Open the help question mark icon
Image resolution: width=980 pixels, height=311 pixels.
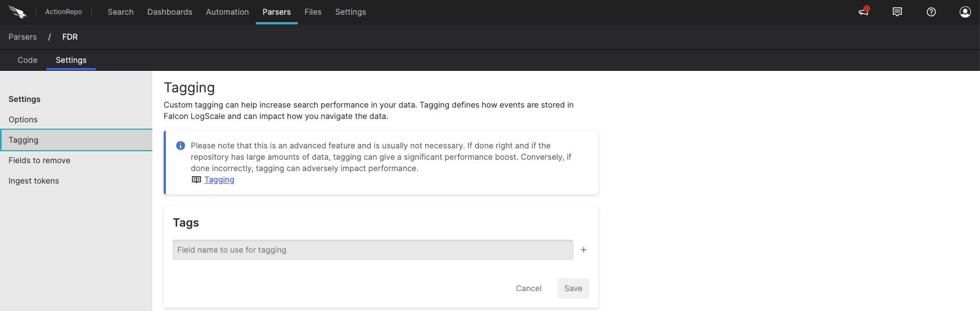click(x=931, y=12)
